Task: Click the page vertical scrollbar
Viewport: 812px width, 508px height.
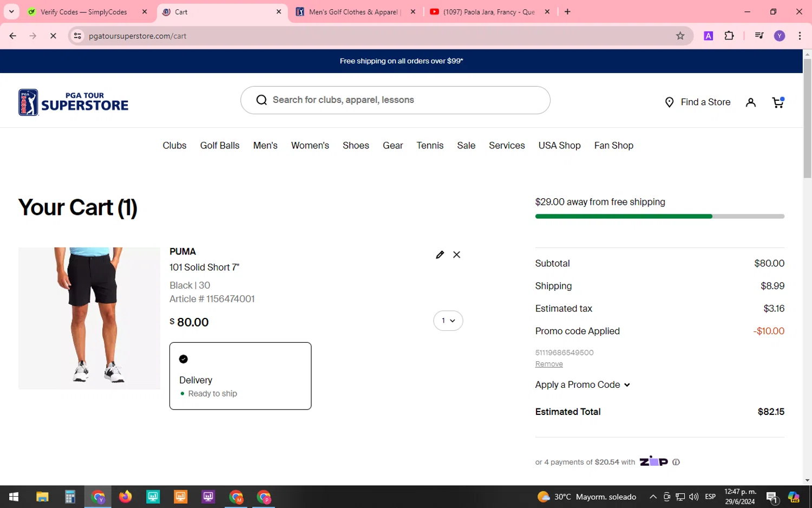Action: [x=807, y=119]
